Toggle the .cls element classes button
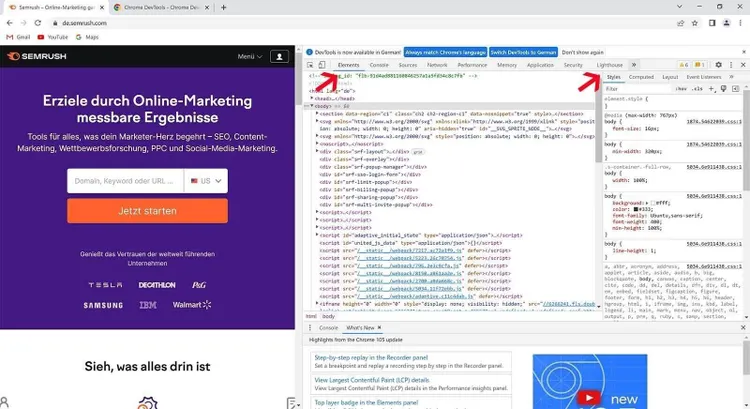This screenshot has height=409, width=750. pyautogui.click(x=698, y=88)
